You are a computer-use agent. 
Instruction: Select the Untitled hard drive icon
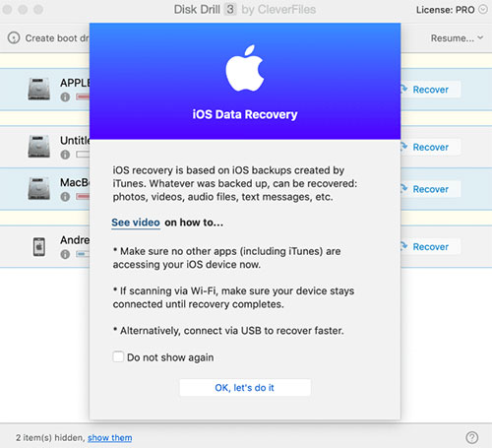click(x=39, y=147)
